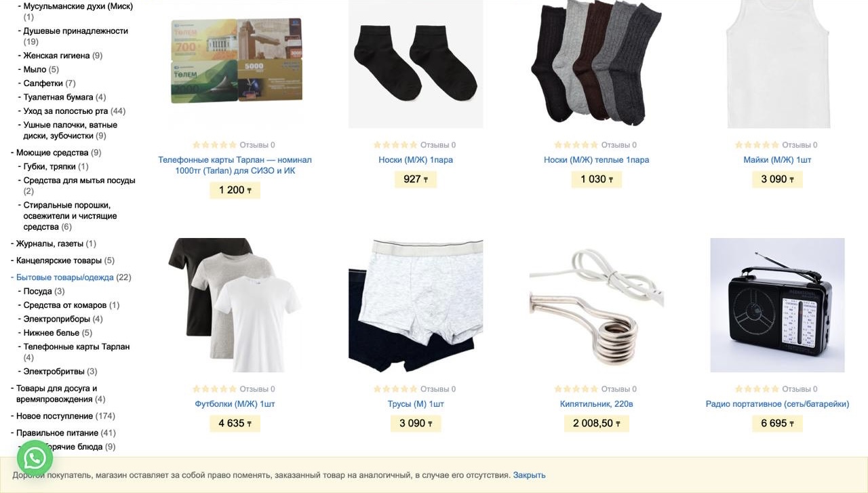This screenshot has width=868, height=493.
Task: Open the Tarlan phone cards image
Action: pos(235,61)
